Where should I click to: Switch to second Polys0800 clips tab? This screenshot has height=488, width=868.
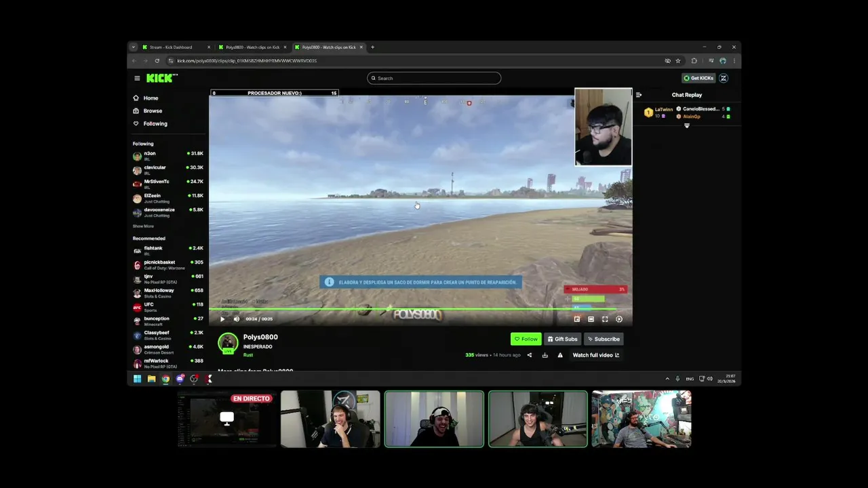click(251, 47)
